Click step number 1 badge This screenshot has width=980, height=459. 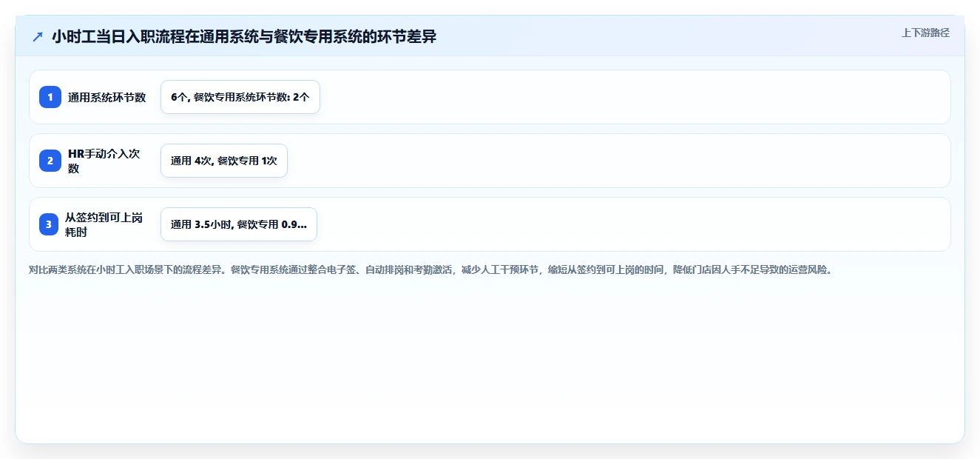[50, 97]
